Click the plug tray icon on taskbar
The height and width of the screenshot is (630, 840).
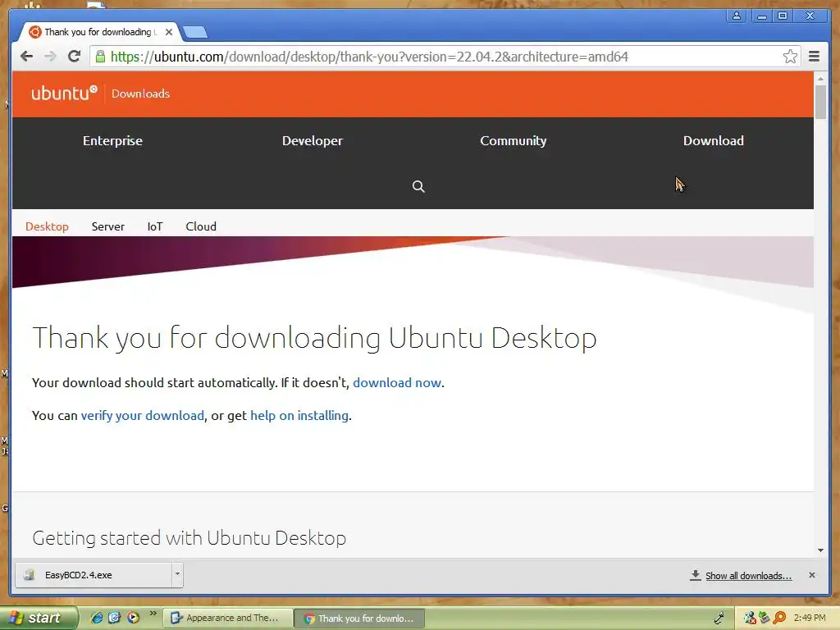tap(719, 619)
